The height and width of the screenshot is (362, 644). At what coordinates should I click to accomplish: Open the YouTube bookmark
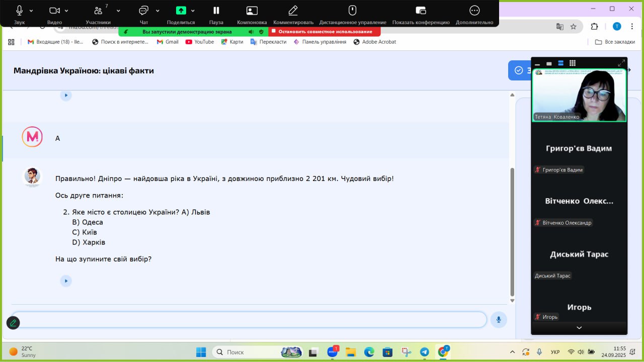pos(199,42)
